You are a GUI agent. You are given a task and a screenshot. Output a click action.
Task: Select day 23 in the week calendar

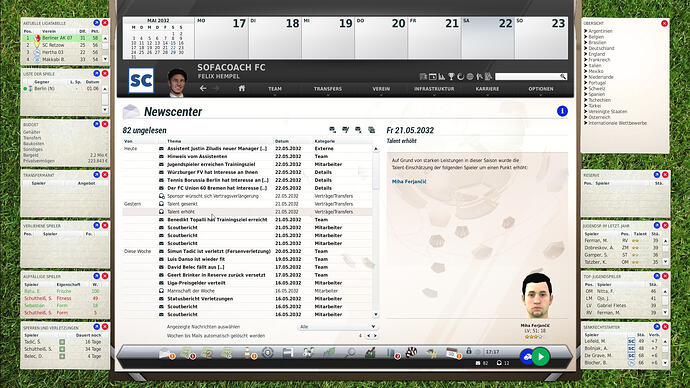point(541,38)
